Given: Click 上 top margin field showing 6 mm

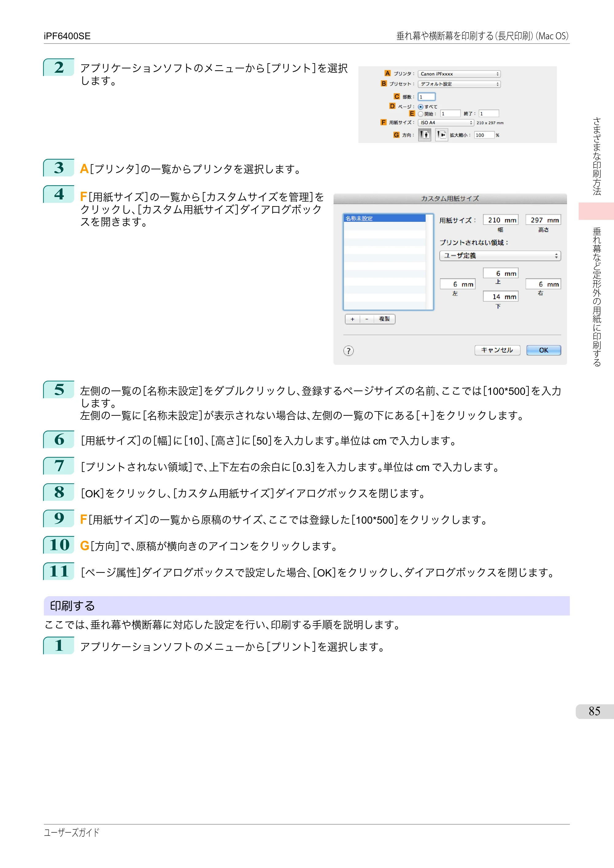Looking at the screenshot, I should coord(500,273).
